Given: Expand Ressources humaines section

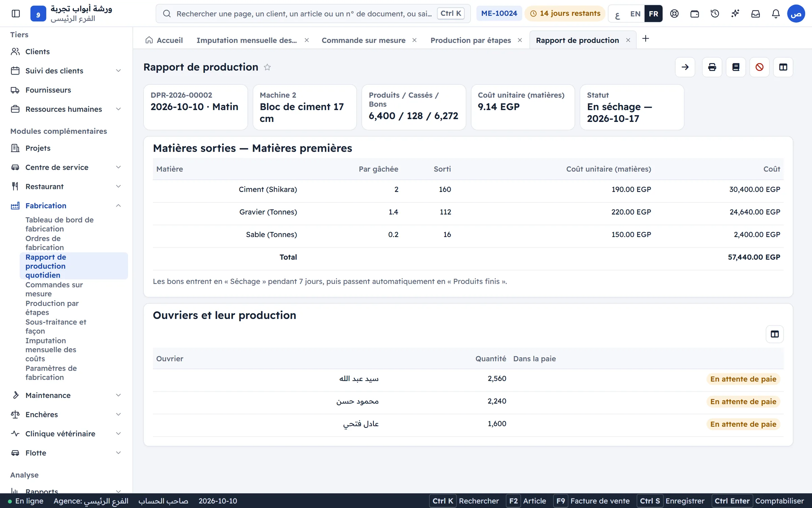Looking at the screenshot, I should click(x=66, y=109).
